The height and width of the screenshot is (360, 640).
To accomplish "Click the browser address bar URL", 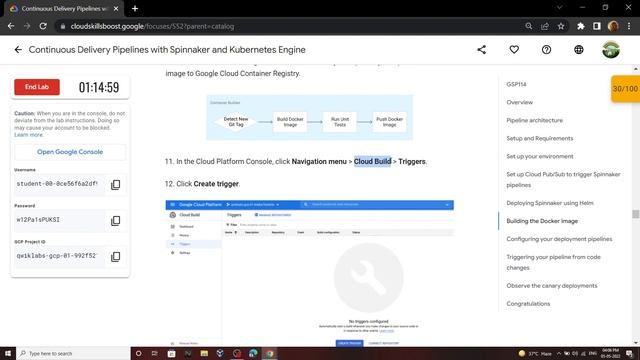I will tap(152, 26).
